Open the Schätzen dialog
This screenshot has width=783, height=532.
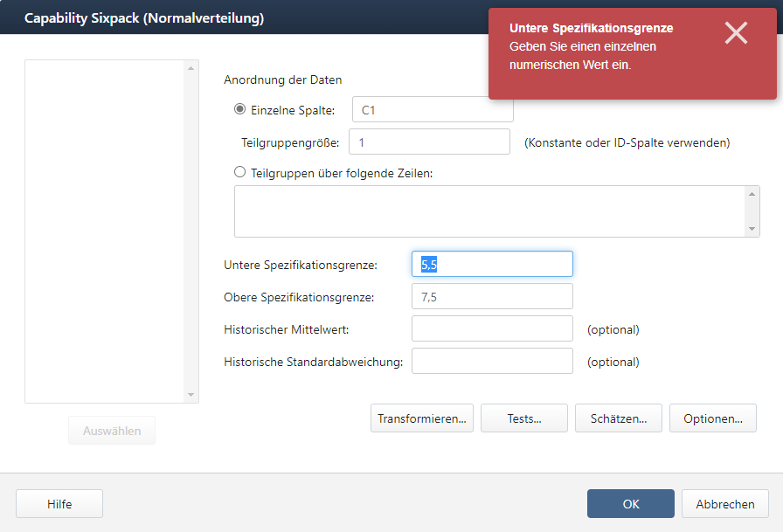(618, 418)
